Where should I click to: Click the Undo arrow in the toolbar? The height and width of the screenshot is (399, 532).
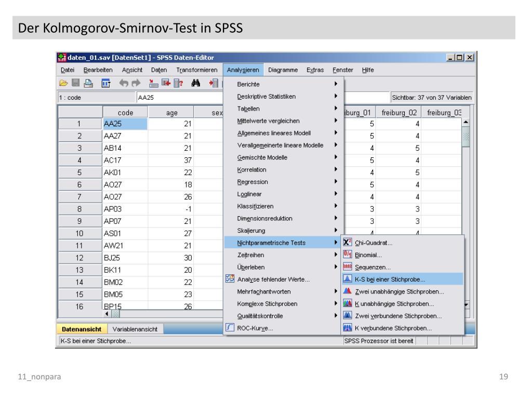(124, 83)
